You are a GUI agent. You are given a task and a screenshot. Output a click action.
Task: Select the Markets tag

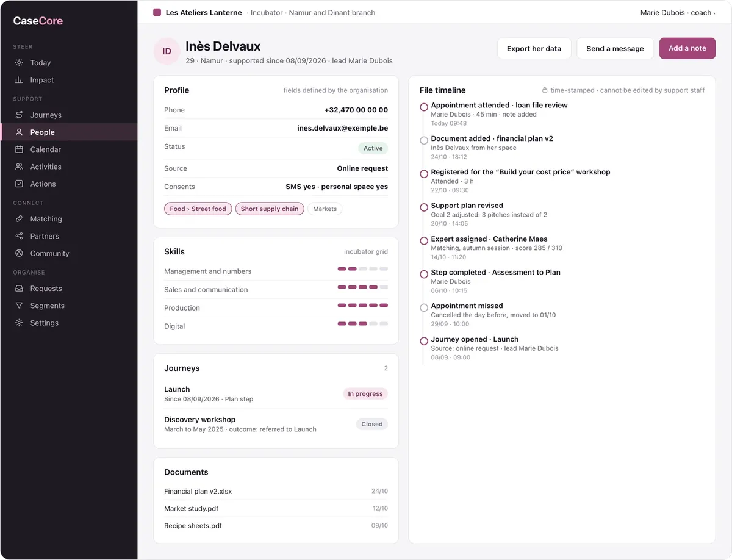[325, 209]
